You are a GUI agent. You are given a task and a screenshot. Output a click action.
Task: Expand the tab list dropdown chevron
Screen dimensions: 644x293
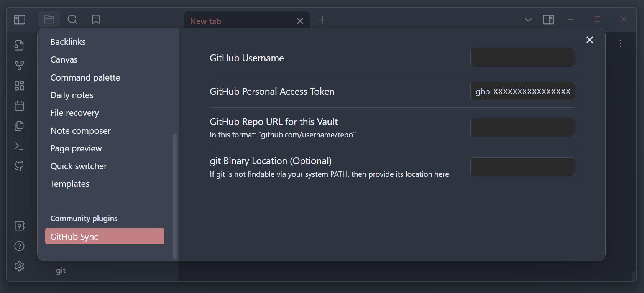pos(528,20)
